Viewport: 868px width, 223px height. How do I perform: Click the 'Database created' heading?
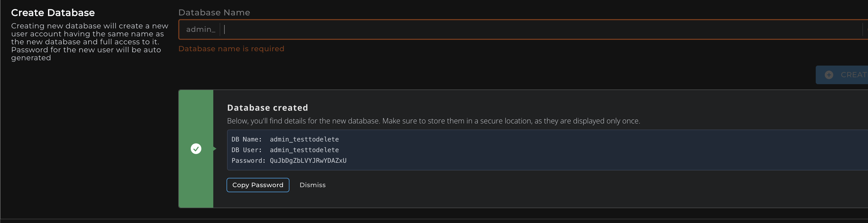268,108
